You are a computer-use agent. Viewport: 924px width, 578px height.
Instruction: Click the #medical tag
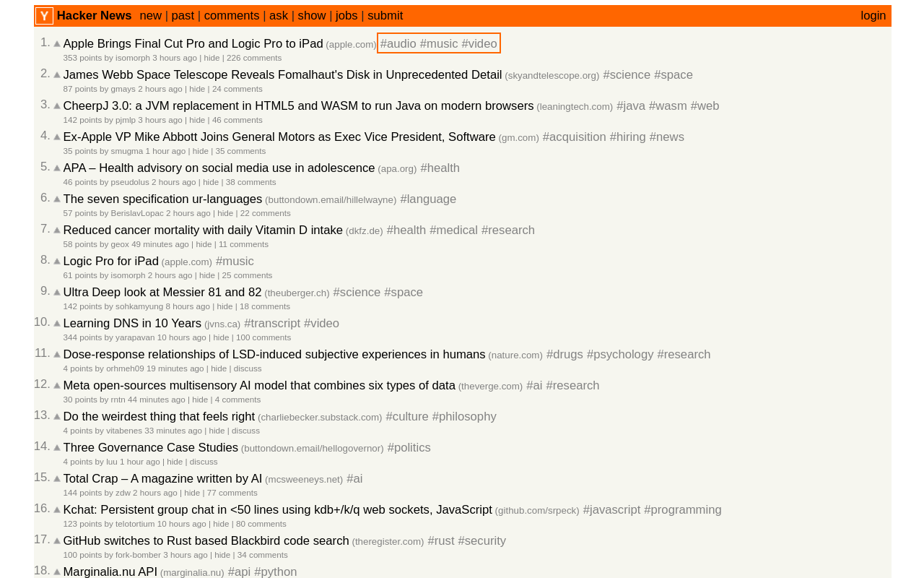(453, 230)
